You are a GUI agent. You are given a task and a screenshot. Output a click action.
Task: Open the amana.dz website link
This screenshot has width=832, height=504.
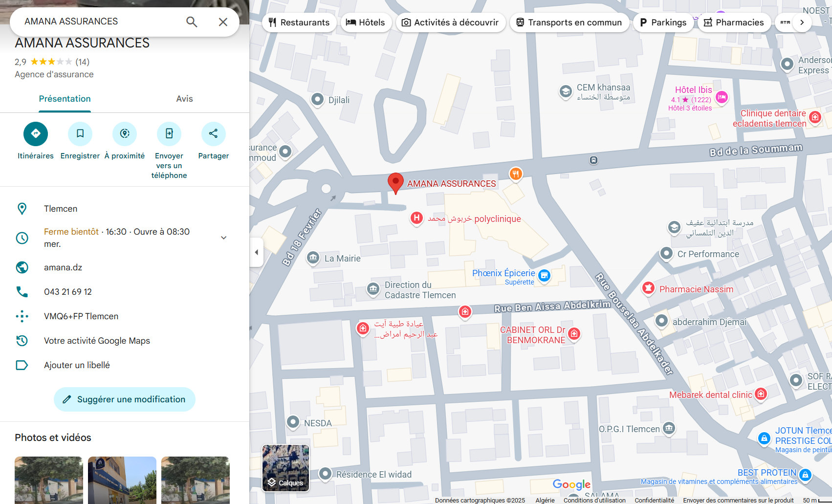pyautogui.click(x=63, y=267)
